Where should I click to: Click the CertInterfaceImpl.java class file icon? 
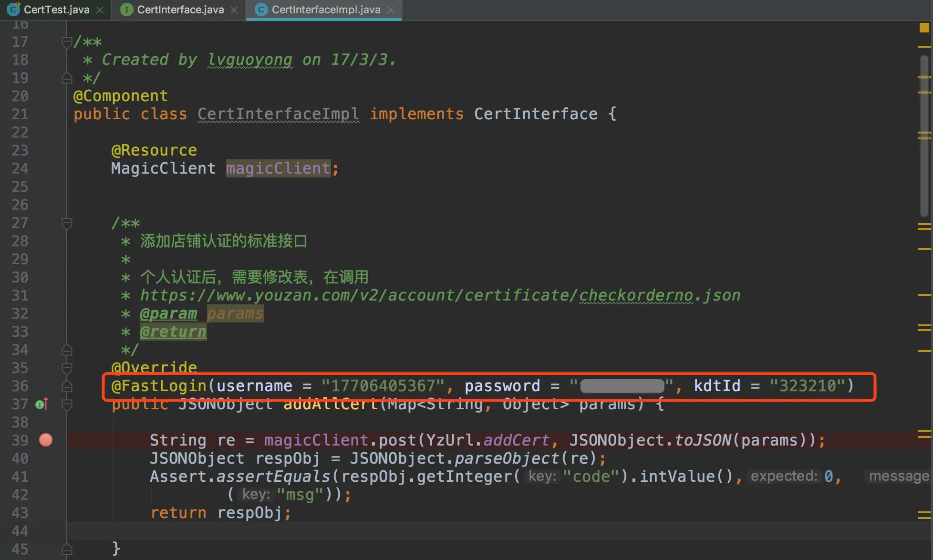tap(261, 10)
